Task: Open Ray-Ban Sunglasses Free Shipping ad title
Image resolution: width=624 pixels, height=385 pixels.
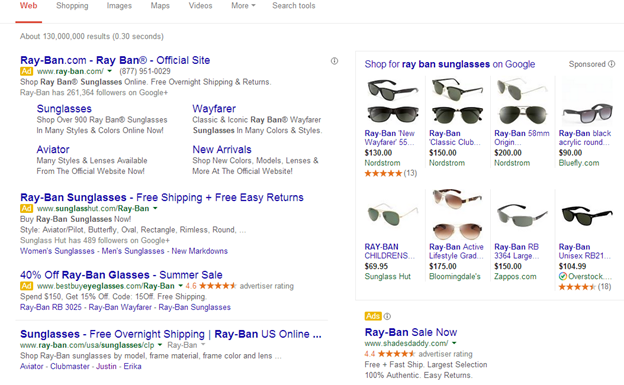Action: pyautogui.click(x=162, y=197)
